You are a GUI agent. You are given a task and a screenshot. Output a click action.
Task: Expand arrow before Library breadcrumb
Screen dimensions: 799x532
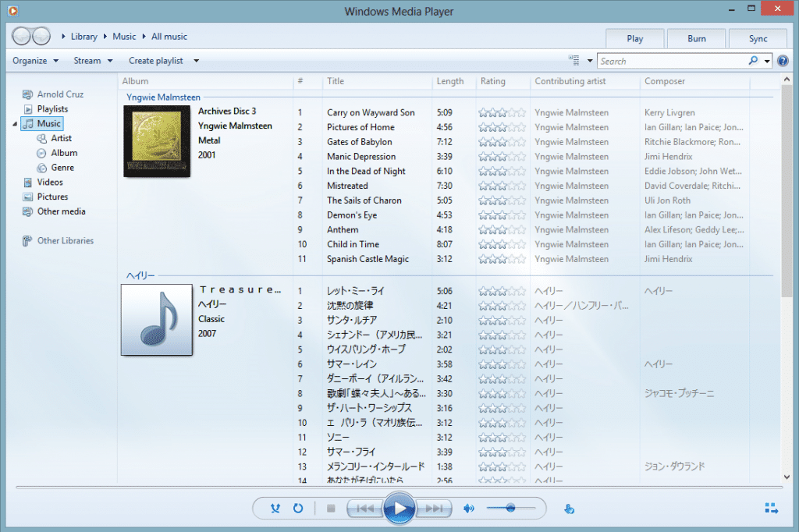coord(63,37)
